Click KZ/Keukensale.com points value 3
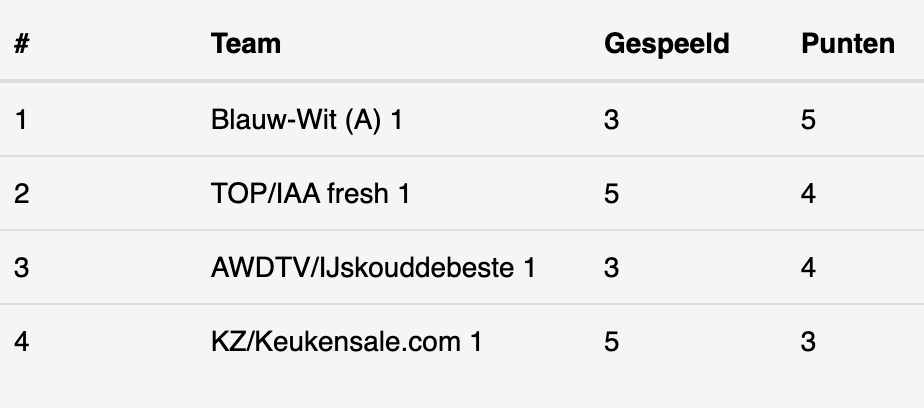The height and width of the screenshot is (408, 924). click(808, 342)
